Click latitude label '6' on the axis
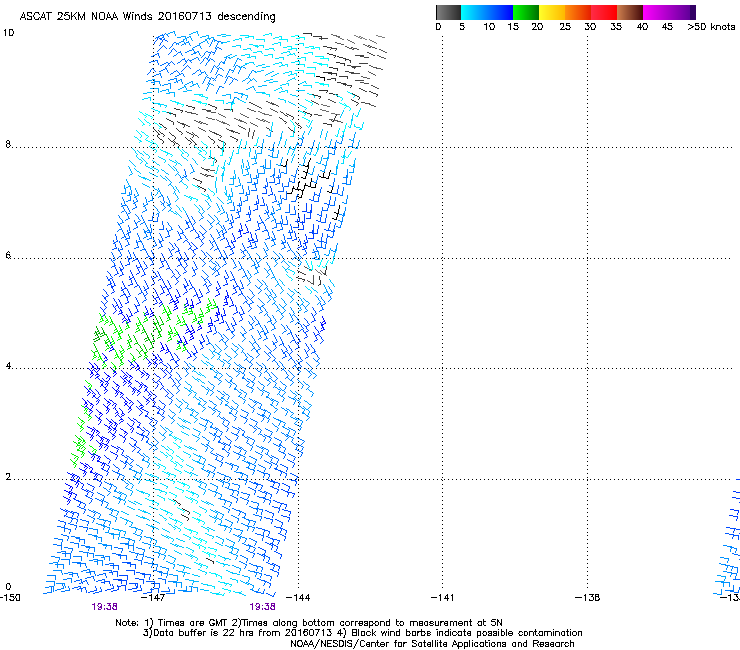 pos(8,255)
